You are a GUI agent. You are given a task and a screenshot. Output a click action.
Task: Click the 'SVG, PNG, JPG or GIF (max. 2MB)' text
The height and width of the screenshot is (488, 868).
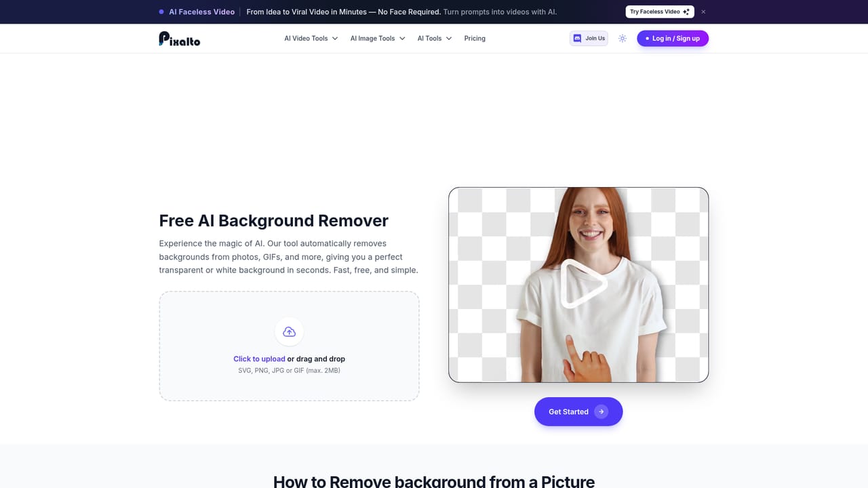289,371
